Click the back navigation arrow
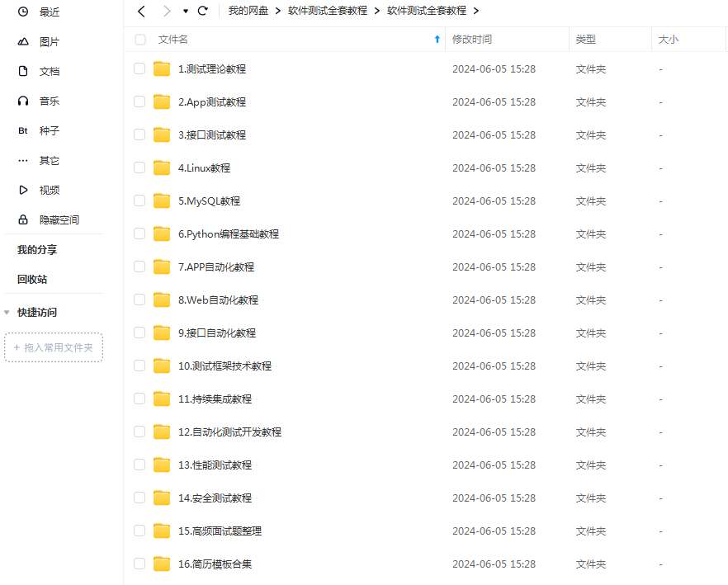 142,12
